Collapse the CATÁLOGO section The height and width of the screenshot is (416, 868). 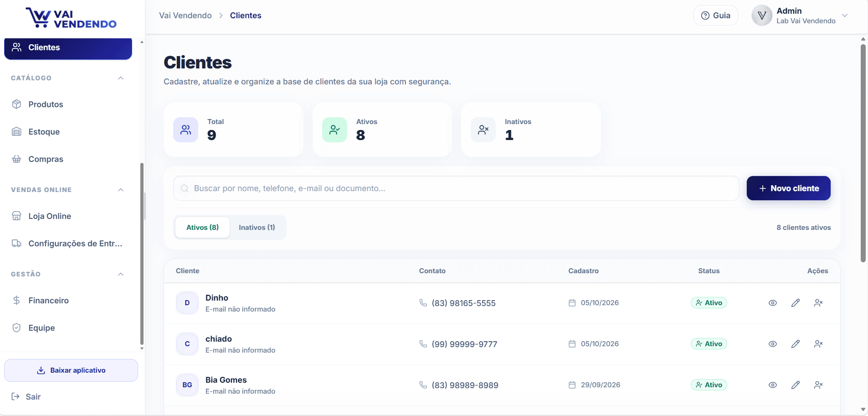(121, 78)
